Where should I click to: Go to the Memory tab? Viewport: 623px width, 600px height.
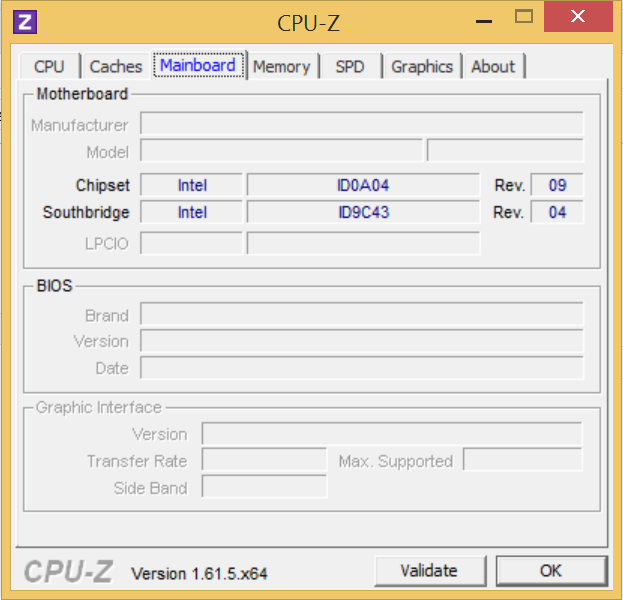click(281, 66)
